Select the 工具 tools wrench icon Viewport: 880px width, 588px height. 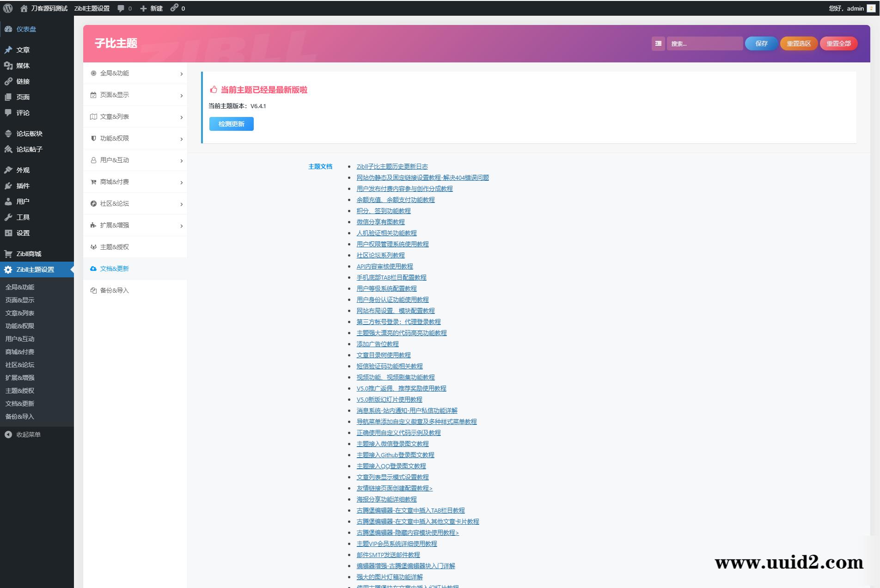[8, 217]
